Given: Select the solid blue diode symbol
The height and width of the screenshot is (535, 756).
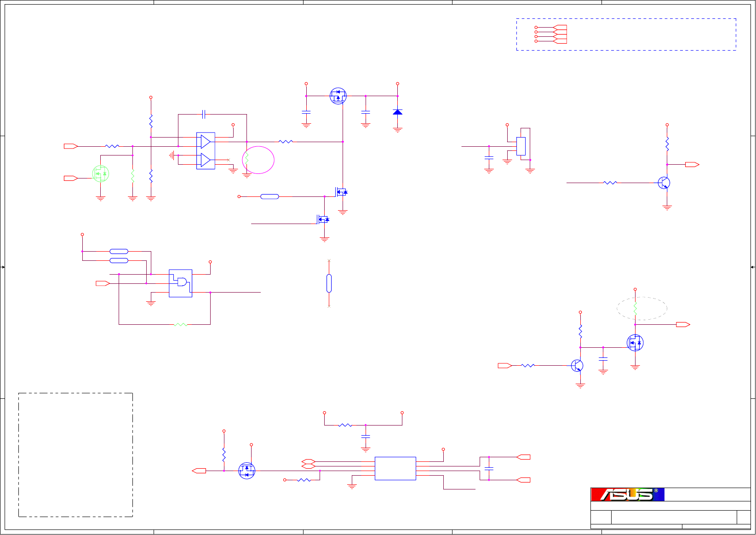Looking at the screenshot, I should point(398,112).
